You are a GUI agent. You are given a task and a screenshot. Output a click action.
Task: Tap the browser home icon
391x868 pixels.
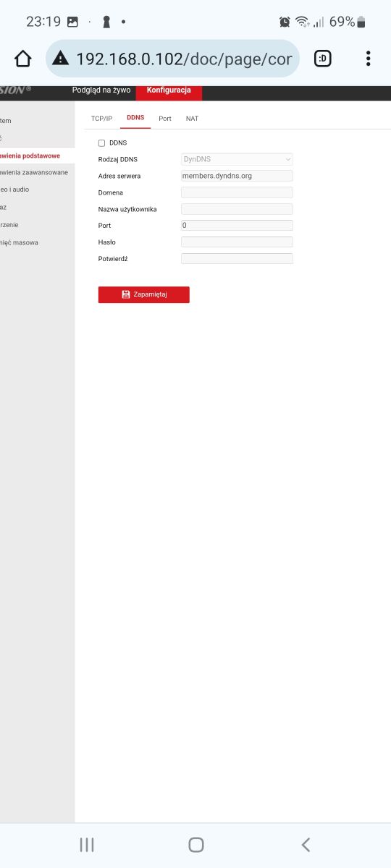pos(23,59)
